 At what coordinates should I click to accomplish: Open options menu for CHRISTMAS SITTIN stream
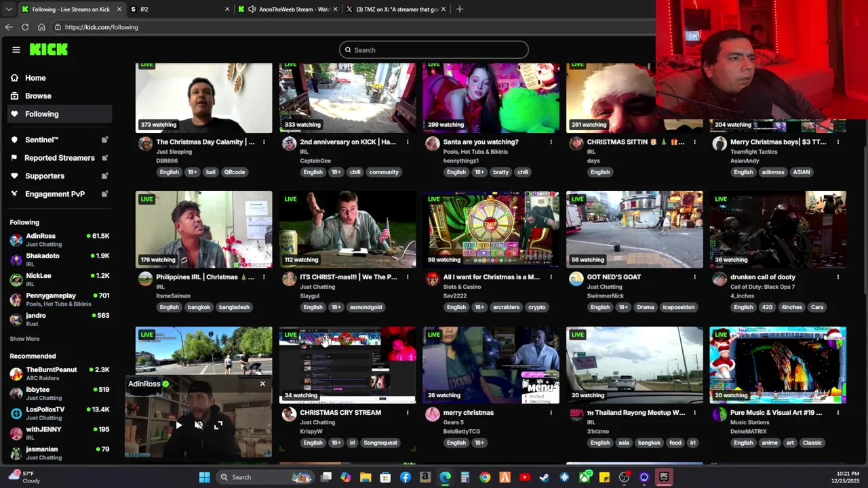(x=694, y=142)
